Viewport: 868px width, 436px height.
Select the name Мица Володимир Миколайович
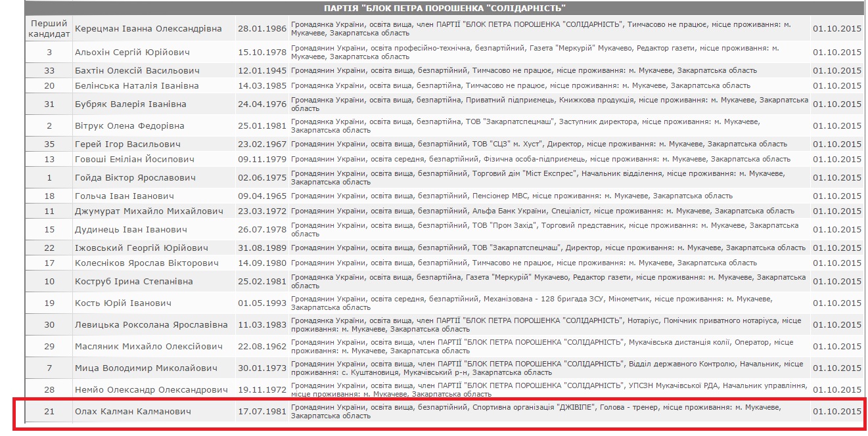[146, 368]
